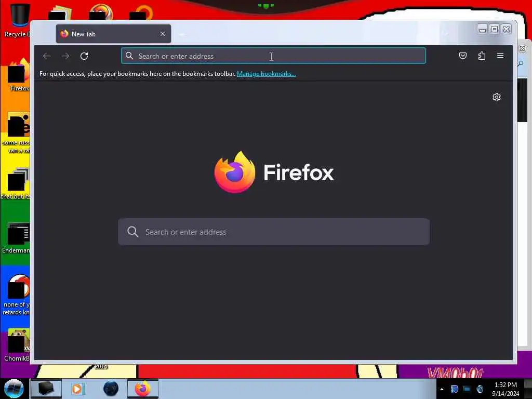This screenshot has width=532, height=399.
Task: Select the New Tab tab
Action: pyautogui.click(x=113, y=34)
